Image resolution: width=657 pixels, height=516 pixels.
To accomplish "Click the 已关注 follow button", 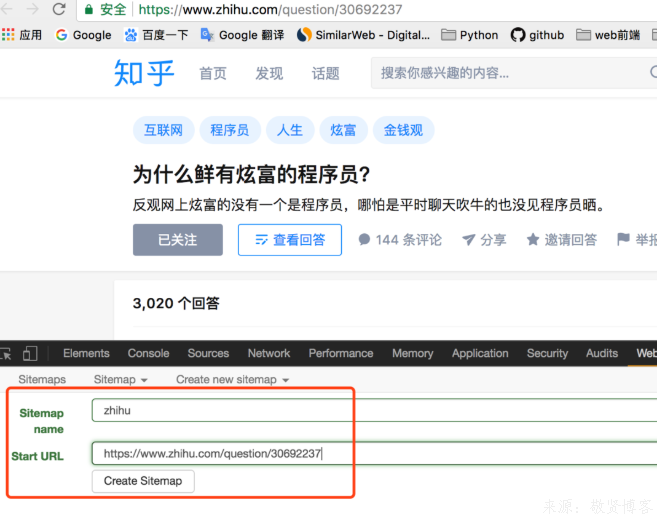I will pyautogui.click(x=178, y=240).
